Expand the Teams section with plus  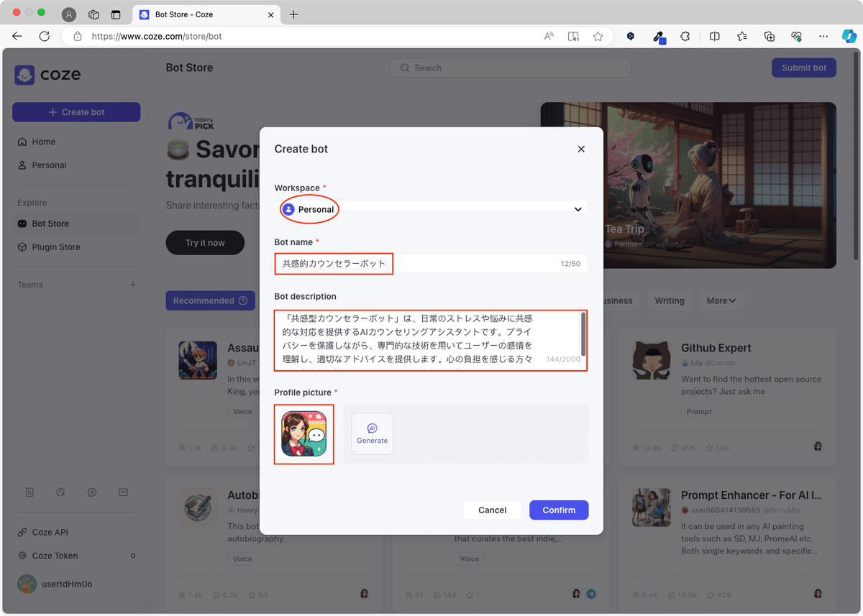(133, 285)
